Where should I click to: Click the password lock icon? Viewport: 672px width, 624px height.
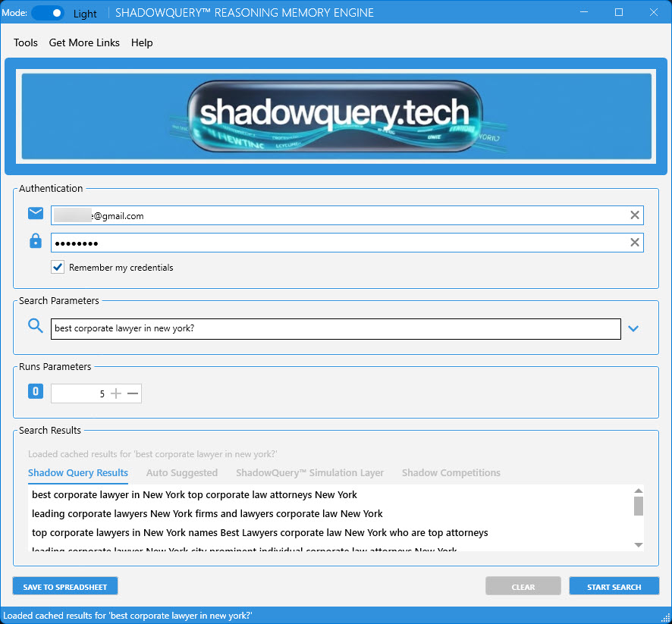[x=36, y=240]
